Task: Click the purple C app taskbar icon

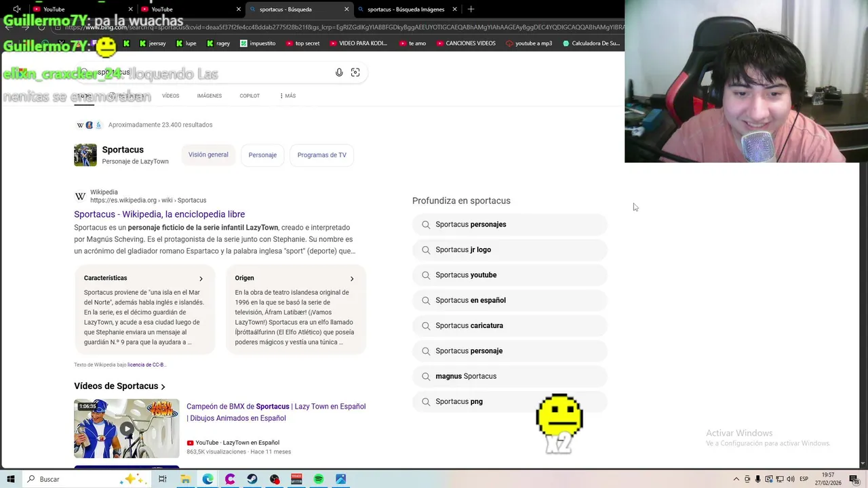Action: [230, 479]
